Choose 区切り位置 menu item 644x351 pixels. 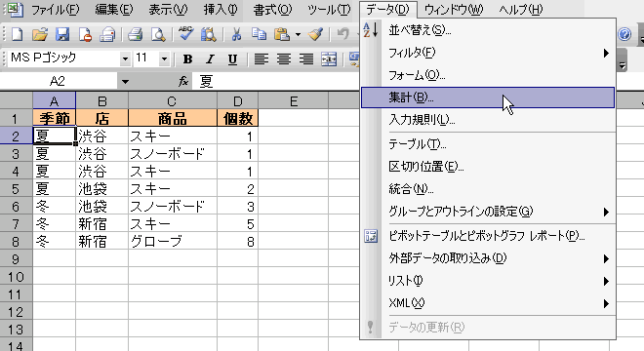[x=488, y=167]
